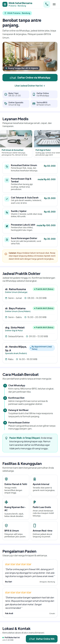The width and height of the screenshot is (60, 644).
Task: Click the By Appointment badge for dr. Hendra
Action: pos(42,348)
